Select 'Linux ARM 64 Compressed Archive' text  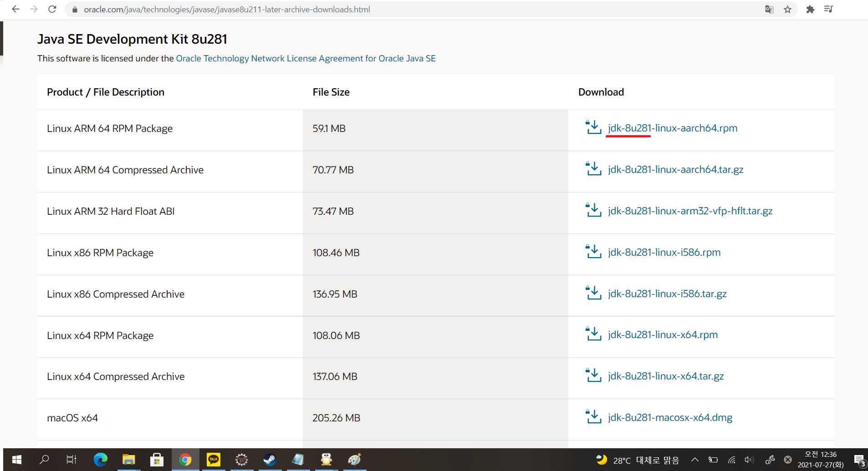pos(125,170)
